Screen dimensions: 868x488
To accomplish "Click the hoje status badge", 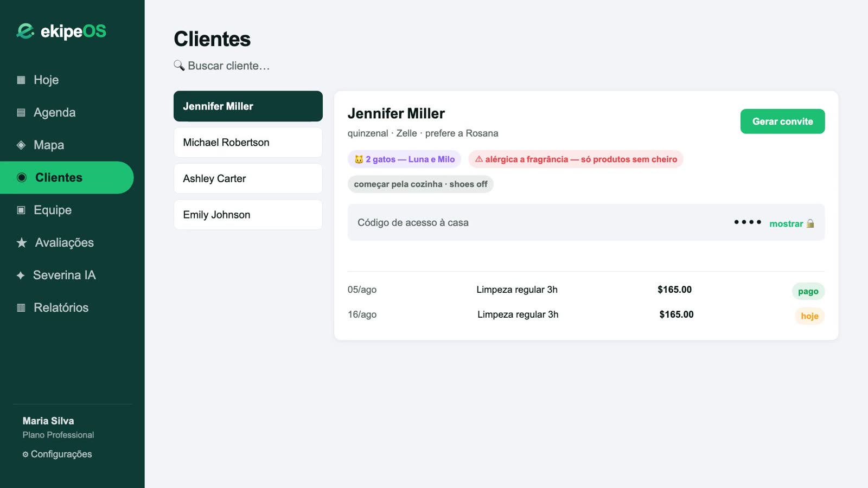I will point(809,316).
